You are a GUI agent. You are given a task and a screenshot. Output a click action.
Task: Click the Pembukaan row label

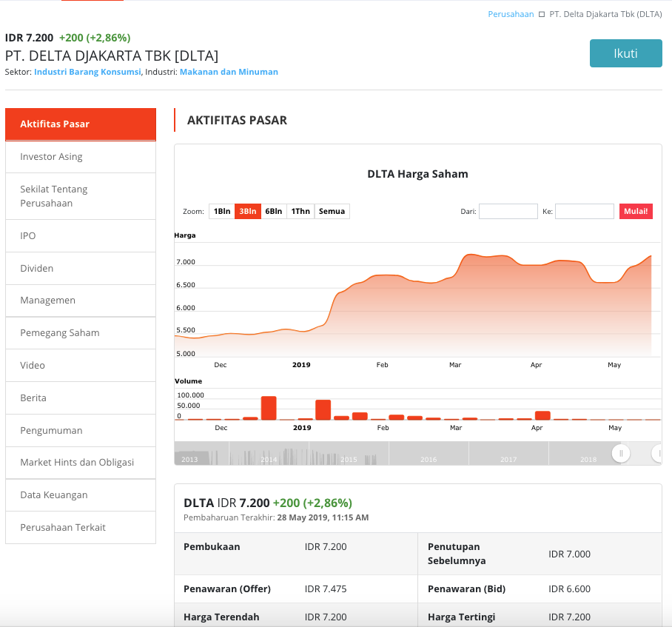click(212, 547)
